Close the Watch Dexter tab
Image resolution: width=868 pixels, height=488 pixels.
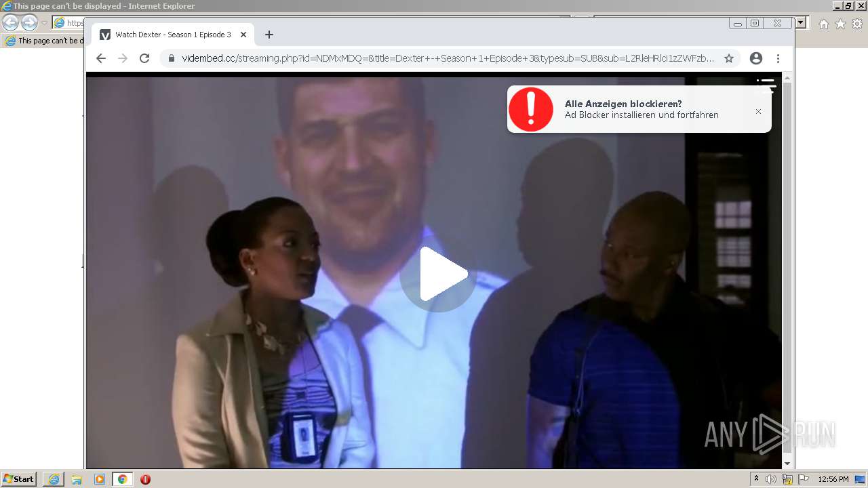(243, 35)
